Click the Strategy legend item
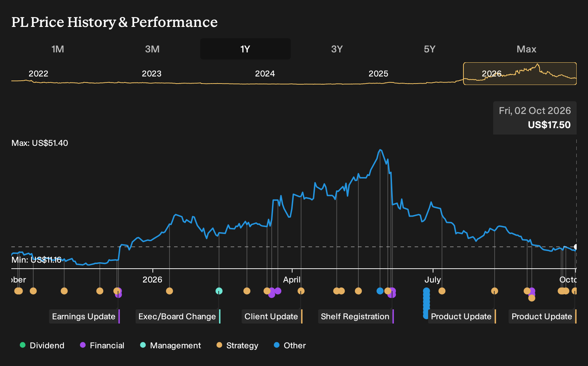 pyautogui.click(x=237, y=345)
